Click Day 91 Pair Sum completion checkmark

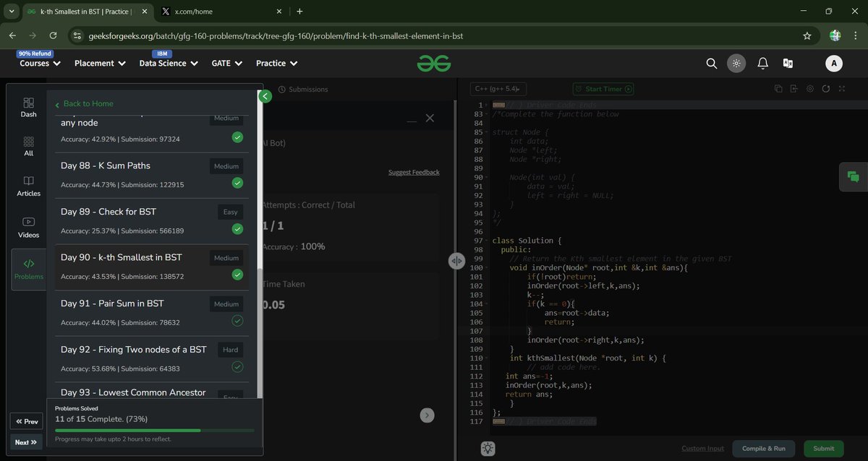(x=237, y=321)
